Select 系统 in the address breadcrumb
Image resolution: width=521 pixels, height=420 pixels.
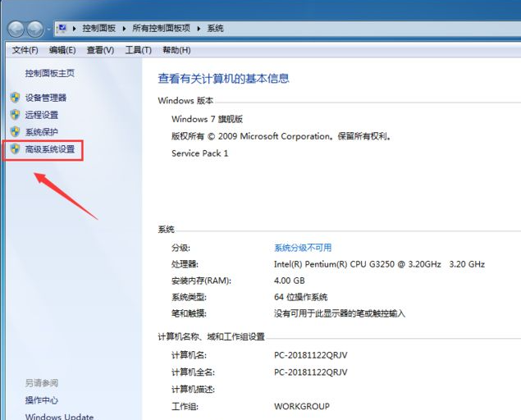[215, 29]
